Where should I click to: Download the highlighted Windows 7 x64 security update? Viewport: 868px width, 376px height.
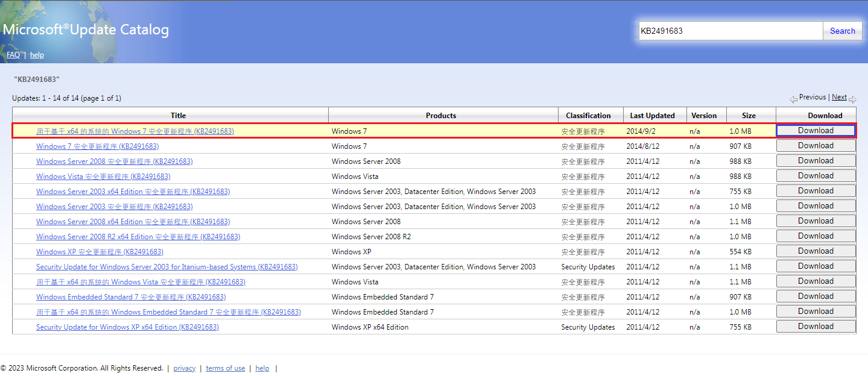tap(816, 130)
